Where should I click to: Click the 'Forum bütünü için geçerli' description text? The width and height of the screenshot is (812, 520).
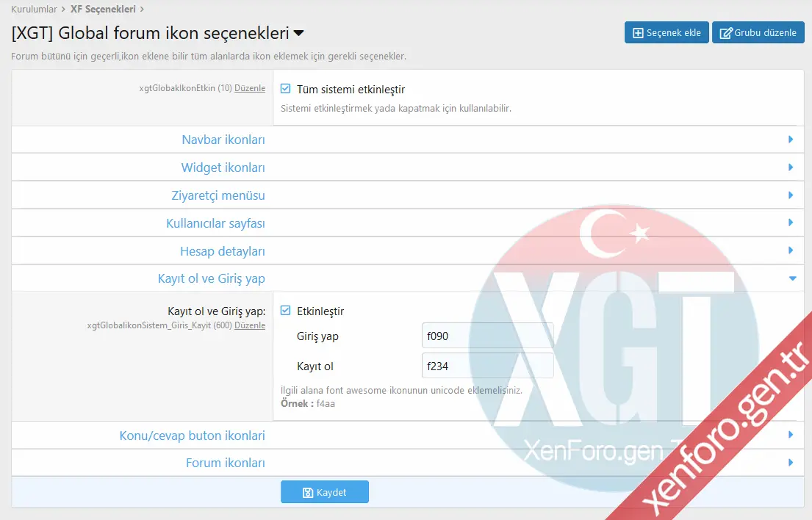click(x=209, y=57)
